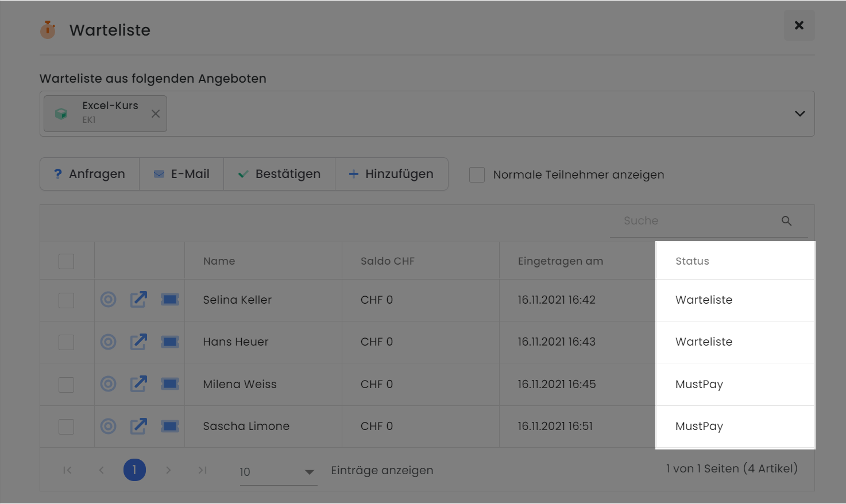
Task: Open Milena Weiss via the external link icon
Action: [x=138, y=384]
